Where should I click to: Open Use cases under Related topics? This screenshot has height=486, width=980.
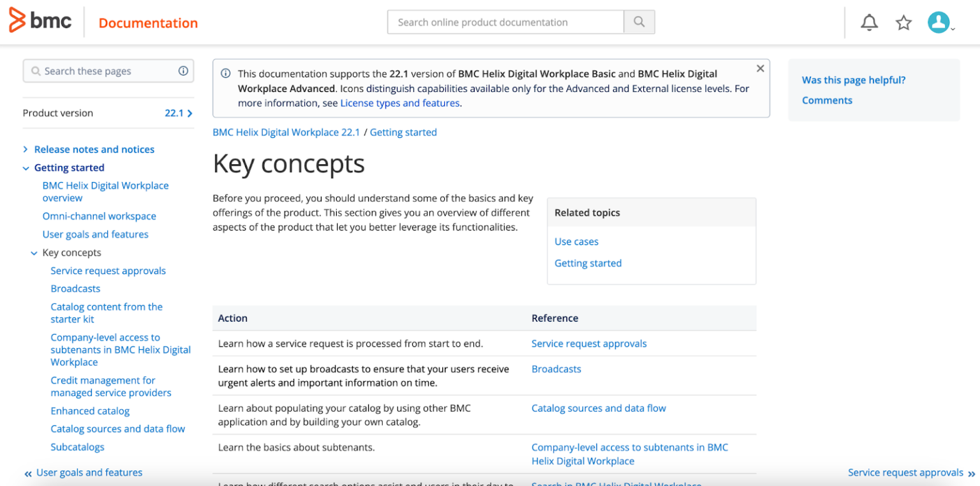tap(576, 241)
